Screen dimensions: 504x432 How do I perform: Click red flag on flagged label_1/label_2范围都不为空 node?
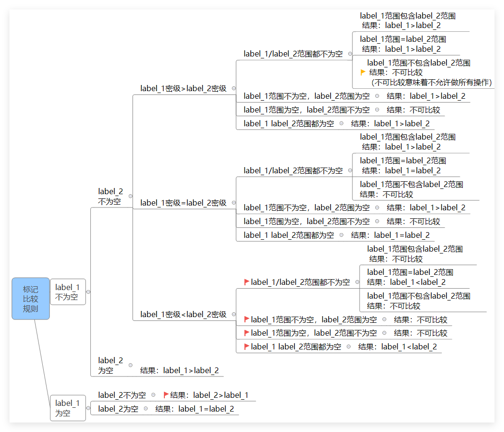(x=247, y=282)
